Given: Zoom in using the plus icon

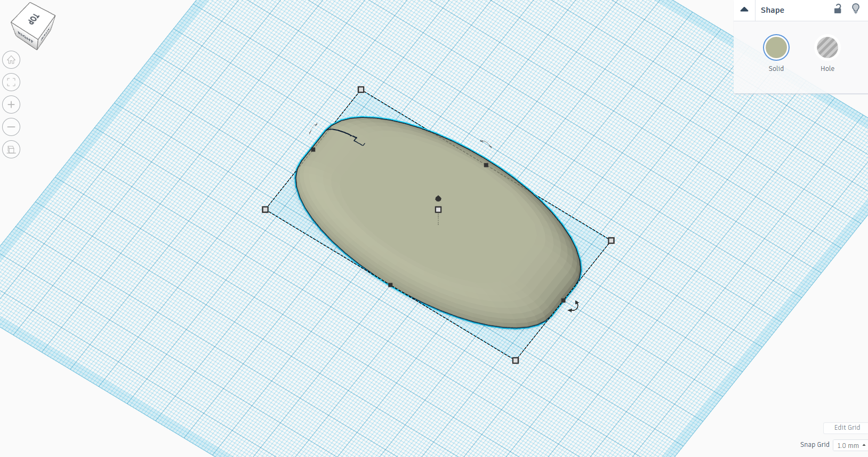Looking at the screenshot, I should click(x=11, y=105).
